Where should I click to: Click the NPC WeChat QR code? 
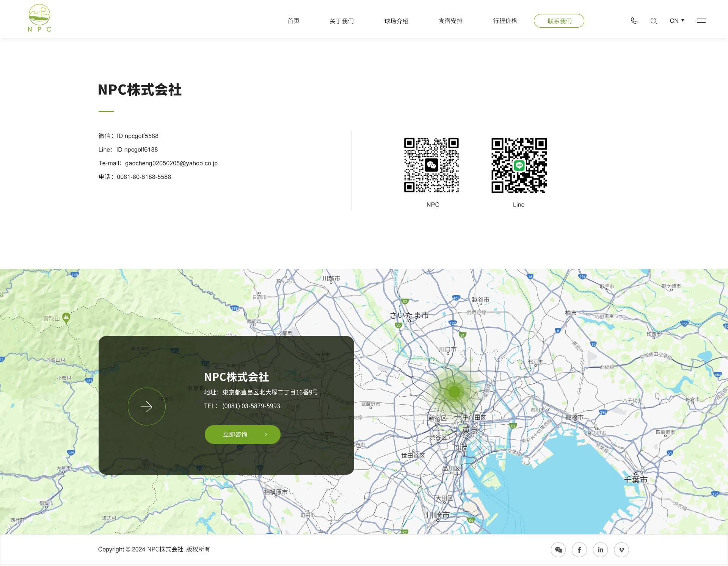pos(431,165)
